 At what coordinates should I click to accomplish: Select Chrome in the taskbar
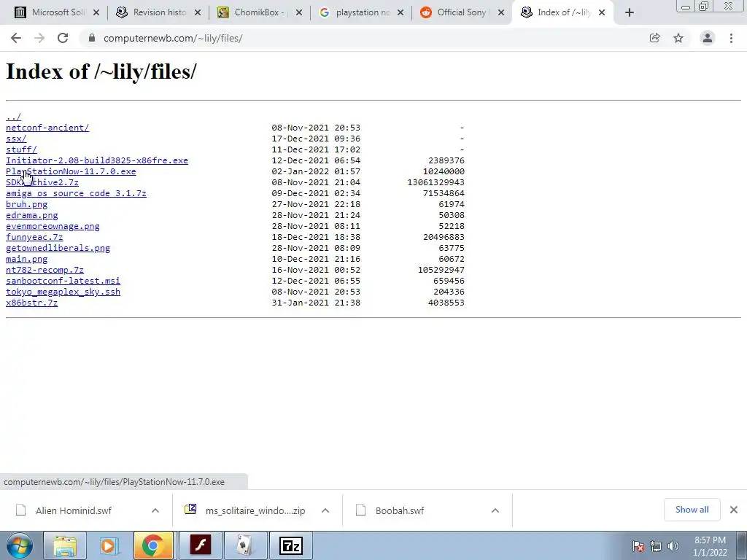pyautogui.click(x=153, y=545)
